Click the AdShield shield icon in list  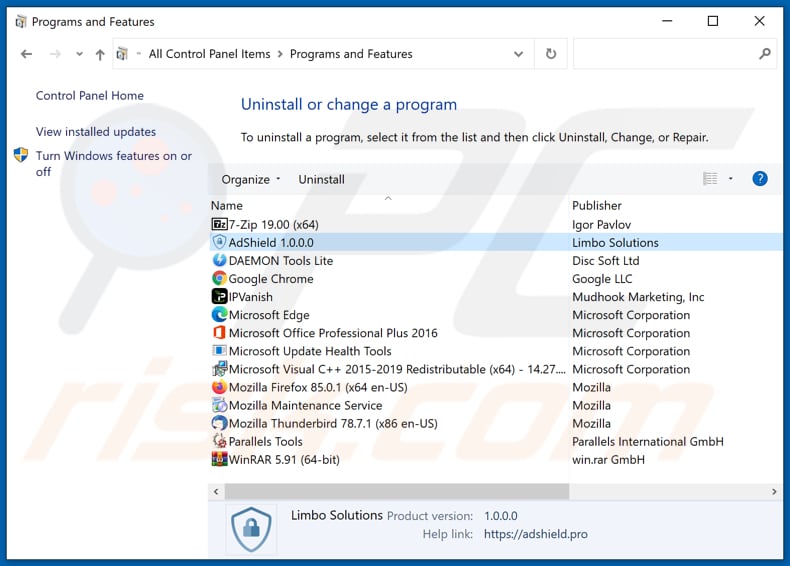click(219, 242)
